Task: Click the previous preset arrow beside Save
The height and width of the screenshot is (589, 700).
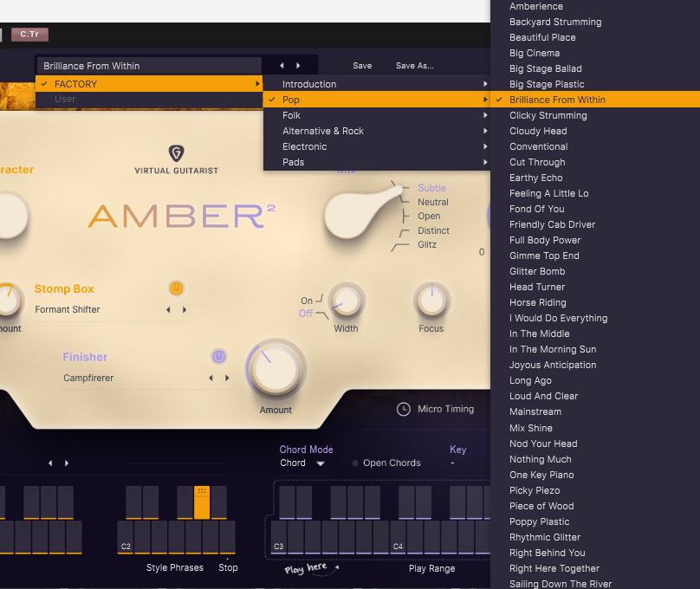Action: (x=282, y=66)
